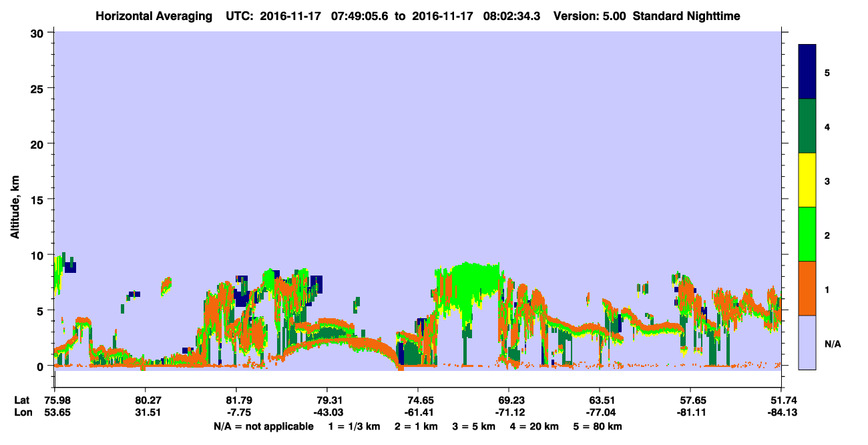Viewport: 868px width, 445px height.
Task: Click the orange colorbar segment labeled 1
Action: [x=807, y=288]
